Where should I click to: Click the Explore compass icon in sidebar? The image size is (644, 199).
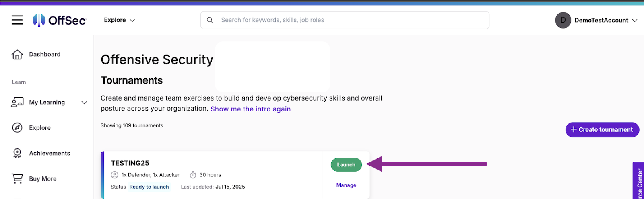click(x=17, y=128)
